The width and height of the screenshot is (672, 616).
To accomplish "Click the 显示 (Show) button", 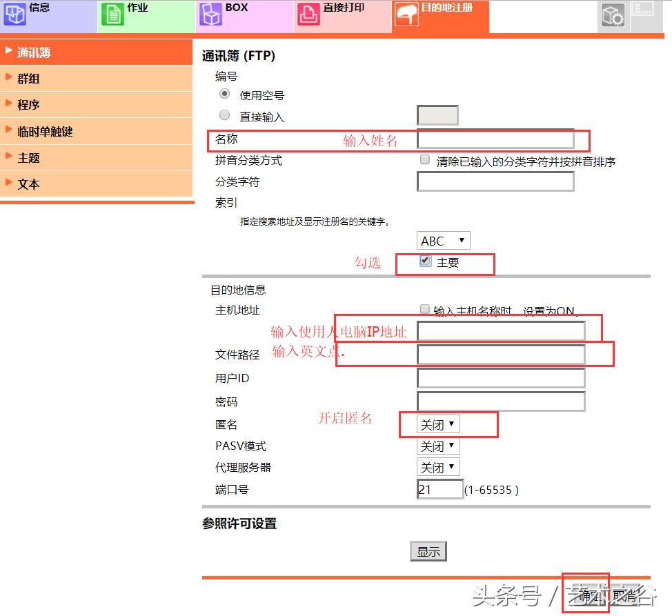I will tap(429, 550).
